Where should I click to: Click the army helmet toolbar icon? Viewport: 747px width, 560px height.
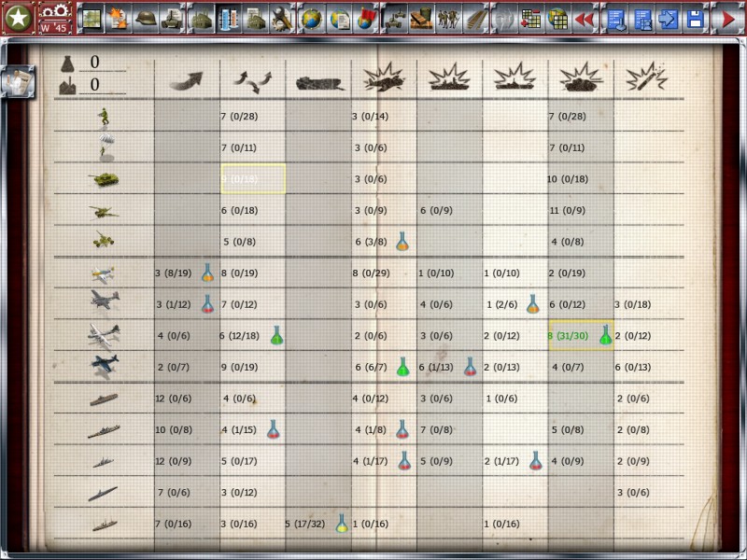(146, 19)
